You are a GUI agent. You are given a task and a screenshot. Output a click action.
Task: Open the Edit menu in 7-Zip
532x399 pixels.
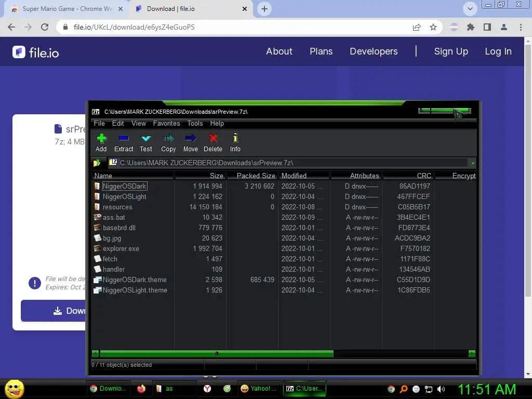point(118,124)
